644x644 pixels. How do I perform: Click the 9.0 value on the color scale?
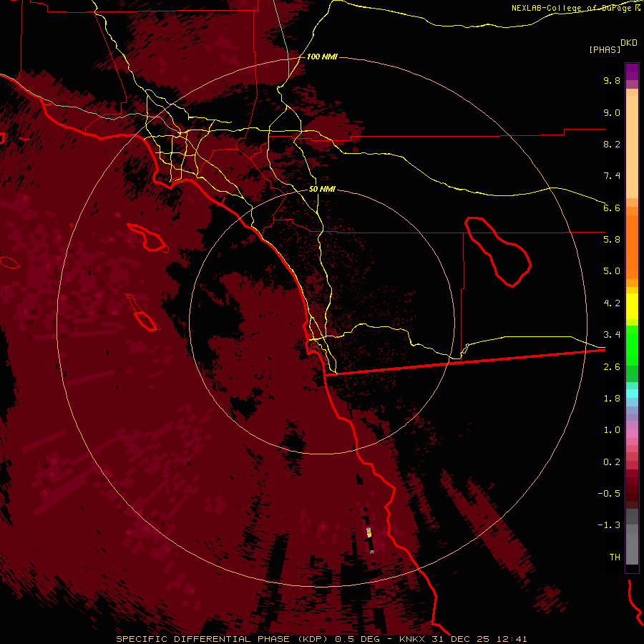612,112
